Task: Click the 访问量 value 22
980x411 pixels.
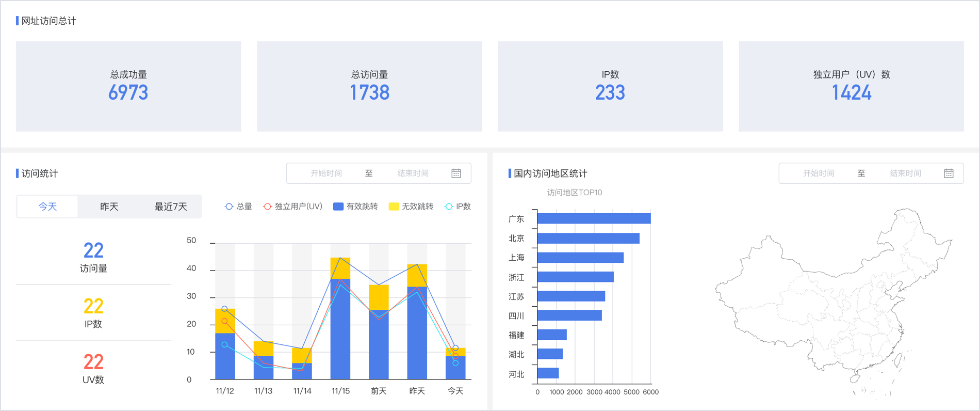Action: coord(93,250)
